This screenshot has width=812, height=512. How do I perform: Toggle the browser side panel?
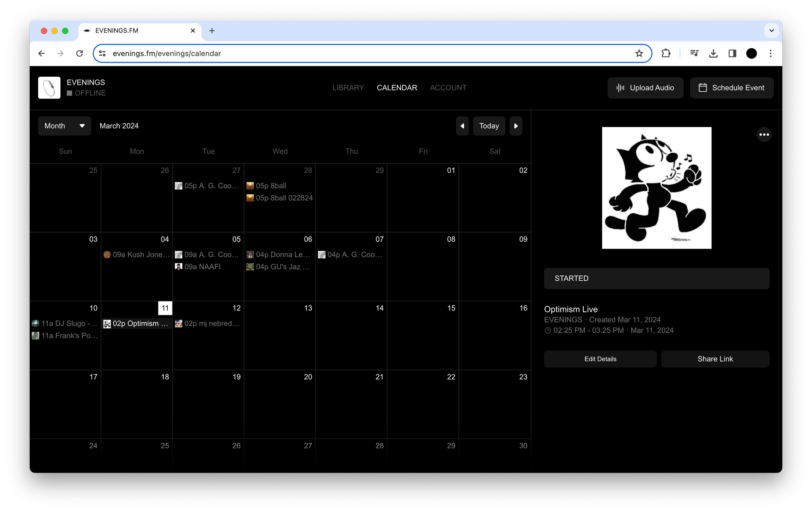[732, 54]
